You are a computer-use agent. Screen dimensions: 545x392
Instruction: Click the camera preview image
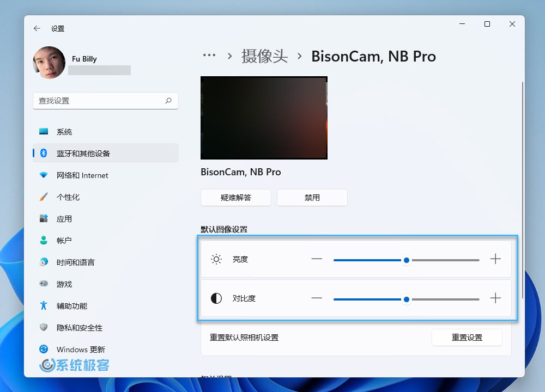coord(264,118)
